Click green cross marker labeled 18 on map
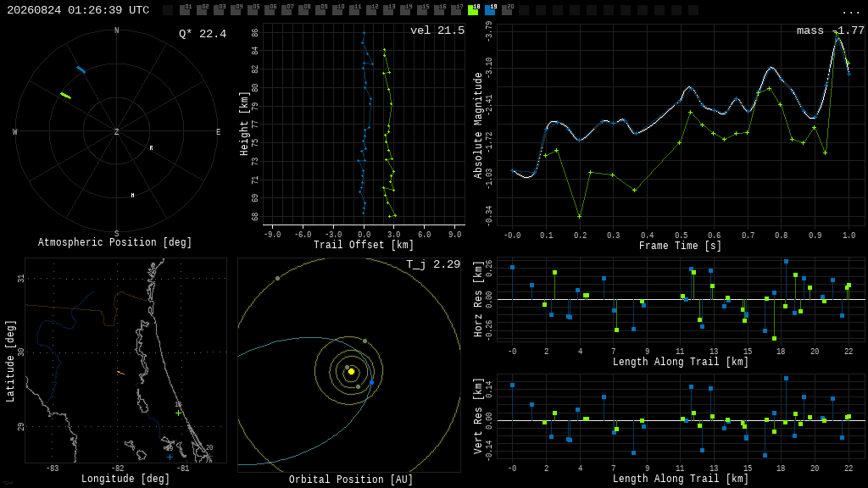Image resolution: width=868 pixels, height=488 pixels. point(178,413)
